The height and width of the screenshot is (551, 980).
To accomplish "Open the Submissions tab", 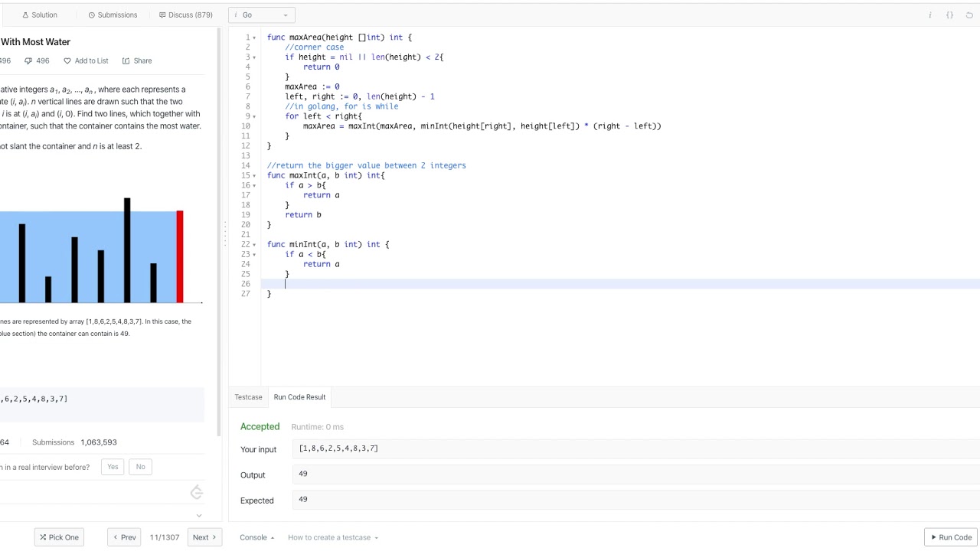I will tap(113, 15).
